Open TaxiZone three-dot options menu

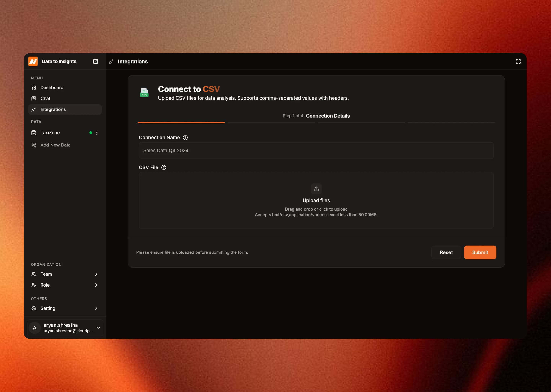(x=97, y=133)
